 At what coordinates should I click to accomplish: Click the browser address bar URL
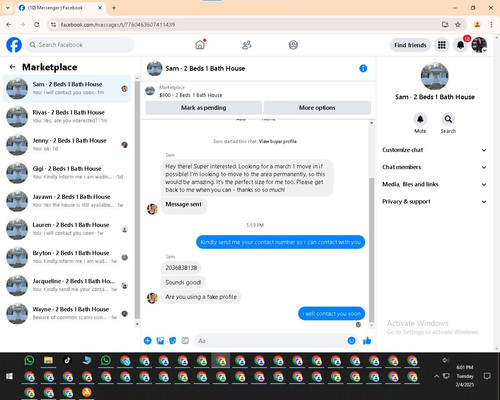(x=118, y=24)
